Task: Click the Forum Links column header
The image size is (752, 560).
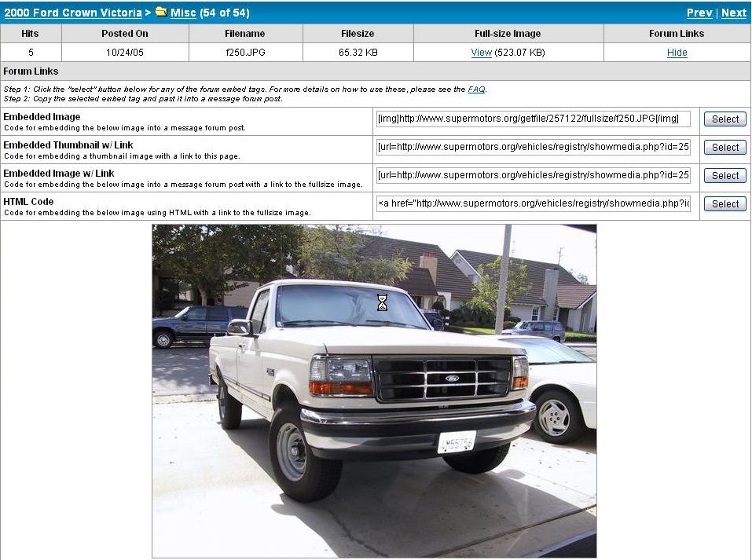Action: pyautogui.click(x=677, y=34)
